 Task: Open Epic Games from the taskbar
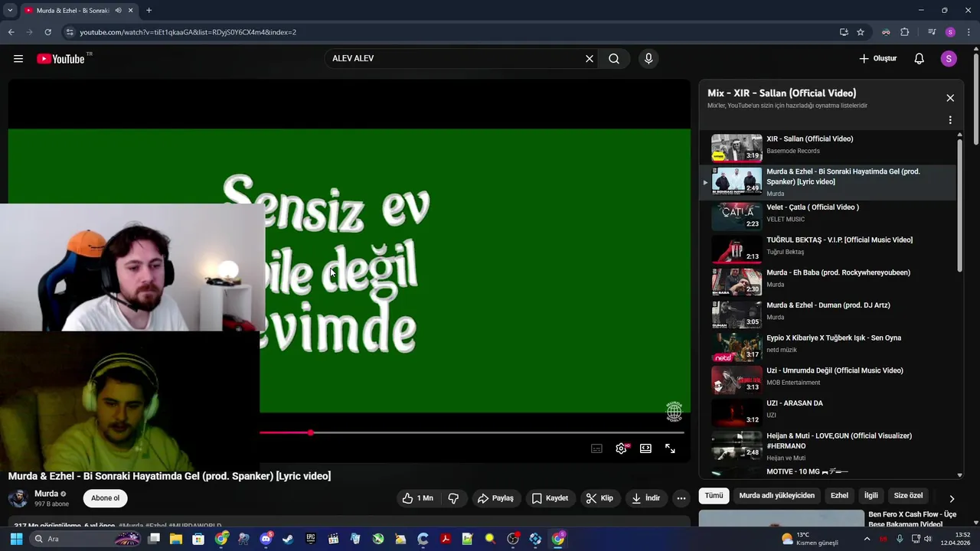tap(310, 539)
